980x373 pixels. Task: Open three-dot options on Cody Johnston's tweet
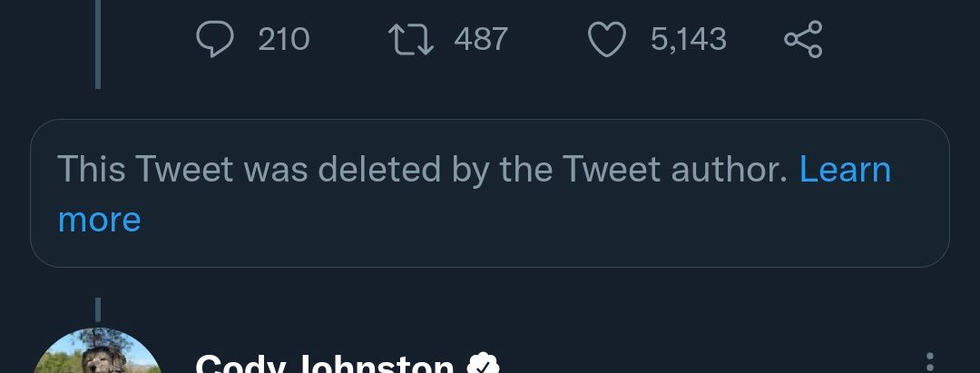(928, 363)
